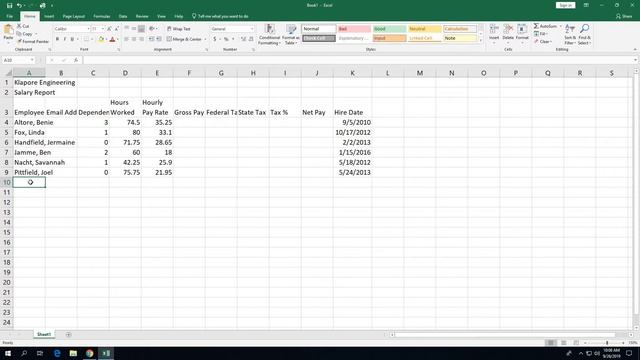640x360 pixels.
Task: Toggle Align Left
Action: [x=127, y=39]
